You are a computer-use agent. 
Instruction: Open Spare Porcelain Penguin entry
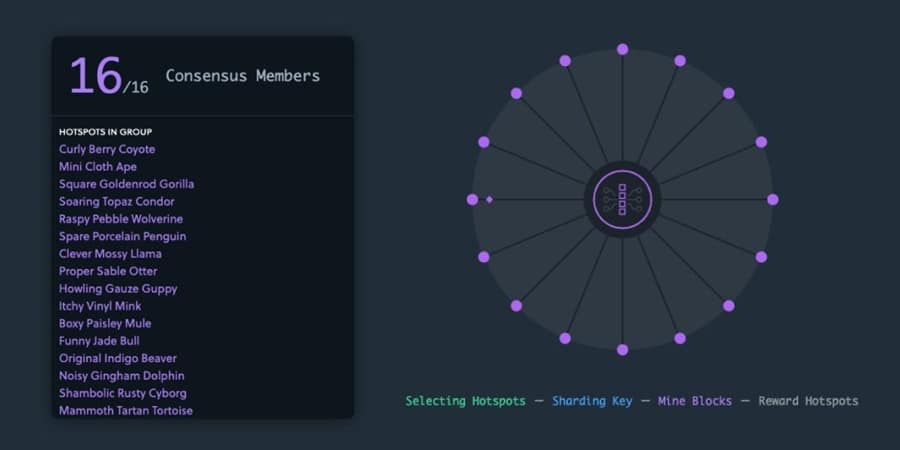pos(122,237)
